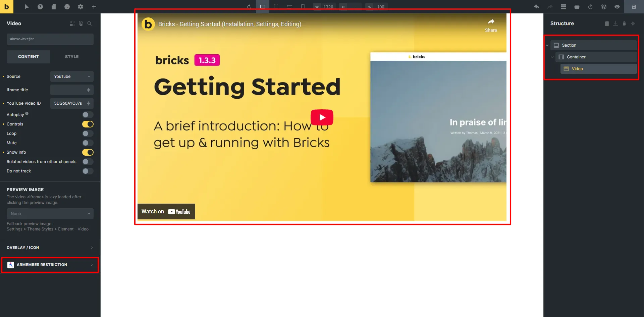
Task: Switch to the STYLE tab
Action: coord(71,56)
